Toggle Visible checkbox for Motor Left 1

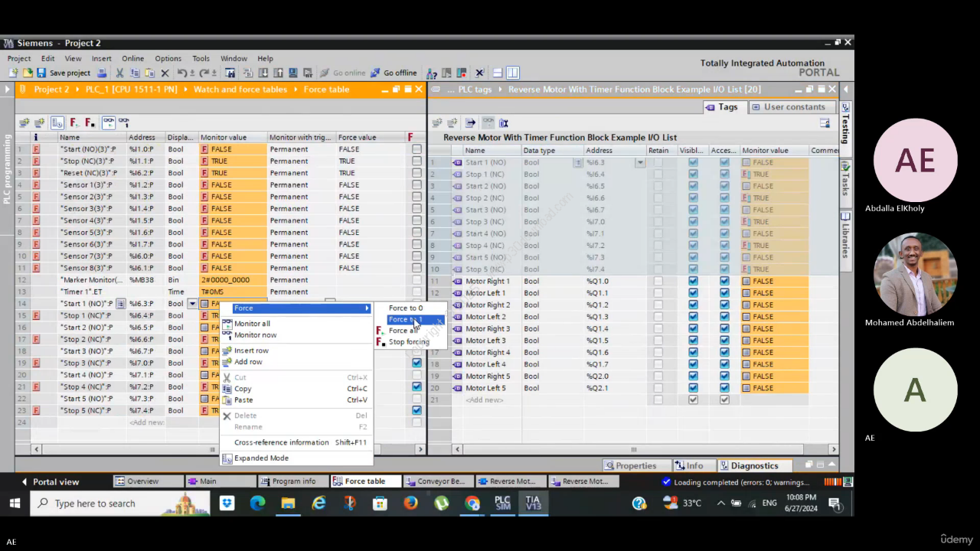pyautogui.click(x=693, y=292)
